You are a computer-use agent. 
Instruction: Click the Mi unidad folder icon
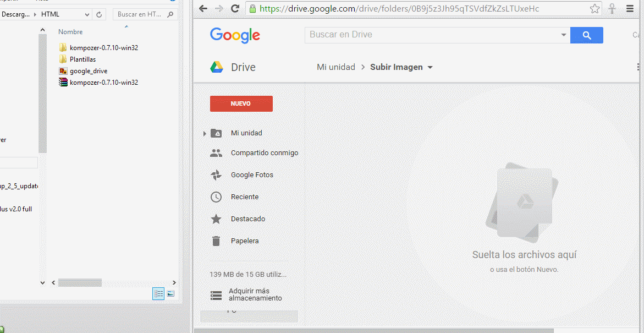point(216,133)
